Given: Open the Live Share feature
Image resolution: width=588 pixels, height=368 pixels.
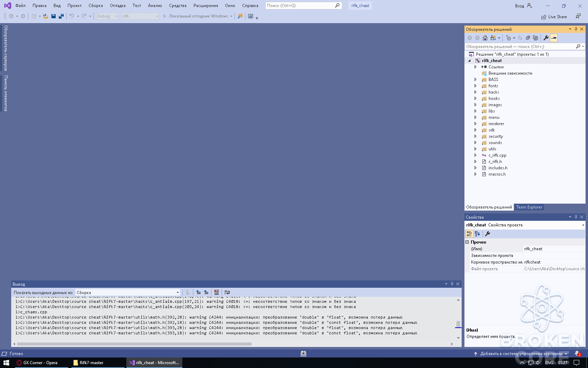Looking at the screenshot, I should pyautogui.click(x=554, y=17).
